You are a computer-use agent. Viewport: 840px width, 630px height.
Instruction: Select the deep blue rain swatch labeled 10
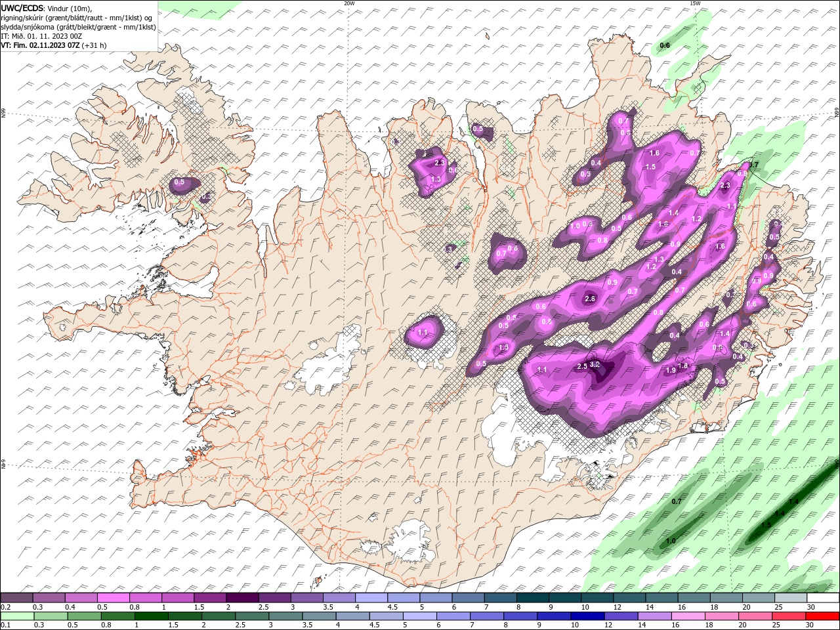coord(587,616)
